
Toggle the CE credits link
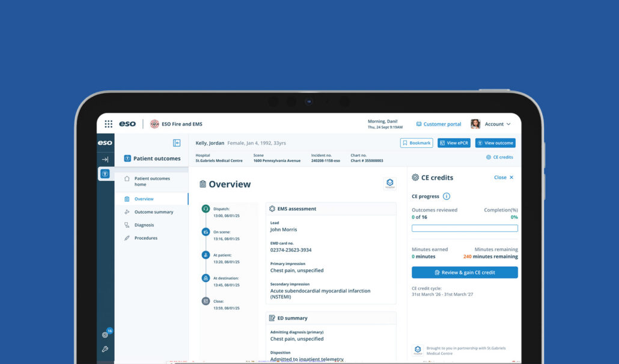[499, 157]
